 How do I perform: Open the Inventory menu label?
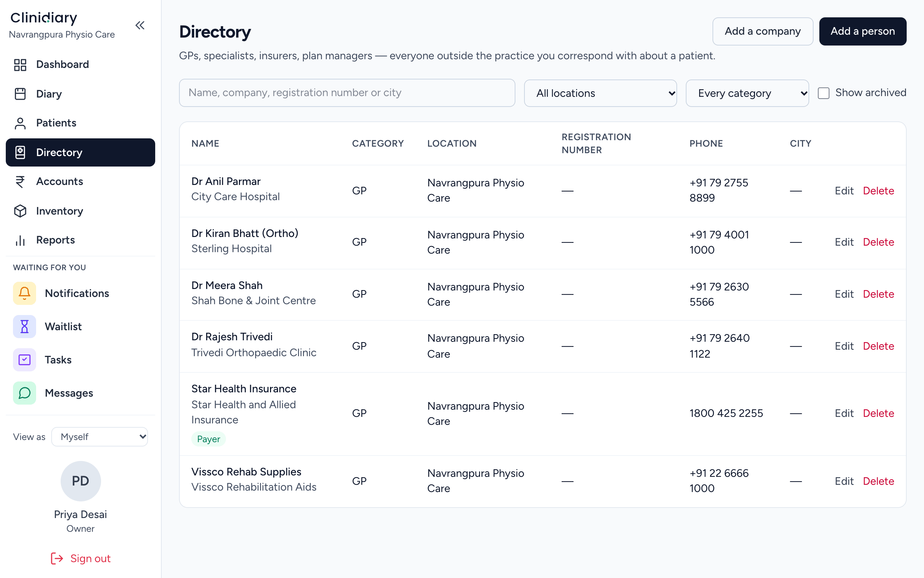(x=60, y=211)
